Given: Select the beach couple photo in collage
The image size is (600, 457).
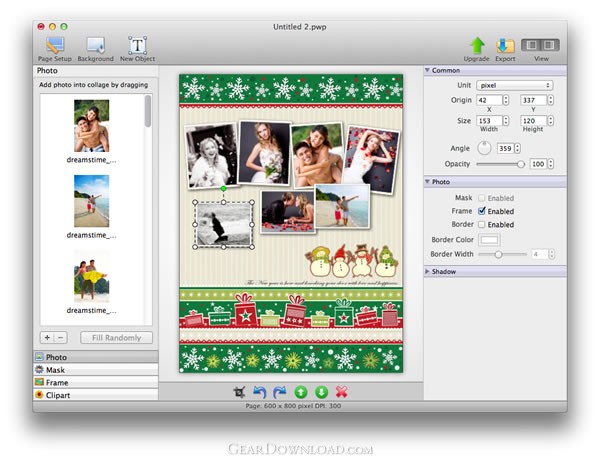Looking at the screenshot, I should pyautogui.click(x=342, y=206).
